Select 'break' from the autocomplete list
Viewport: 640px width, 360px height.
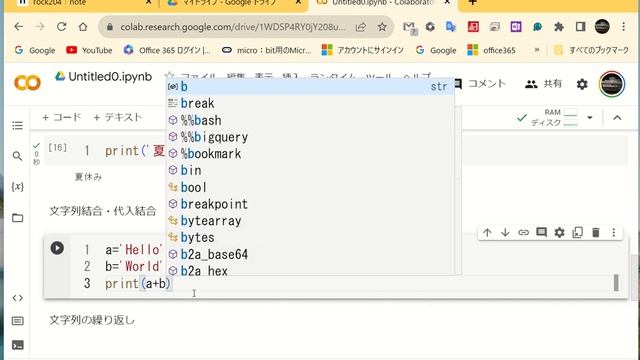(x=310, y=103)
